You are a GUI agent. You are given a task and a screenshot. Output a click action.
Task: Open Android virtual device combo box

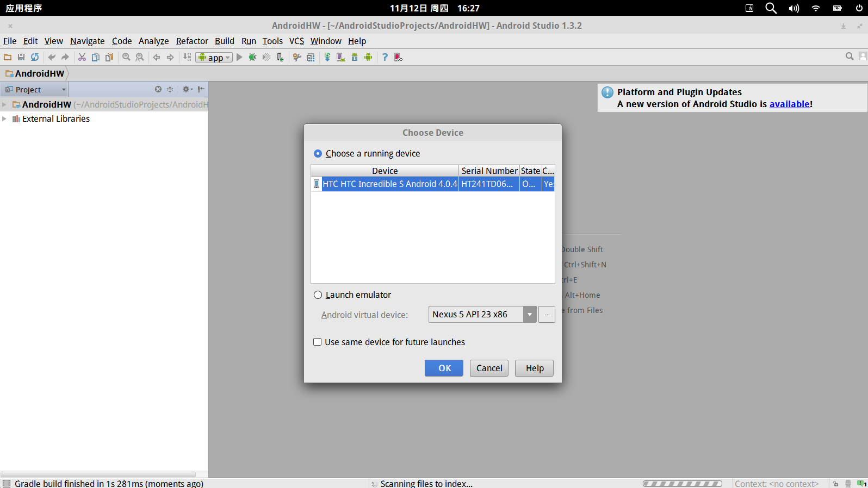tap(482, 314)
